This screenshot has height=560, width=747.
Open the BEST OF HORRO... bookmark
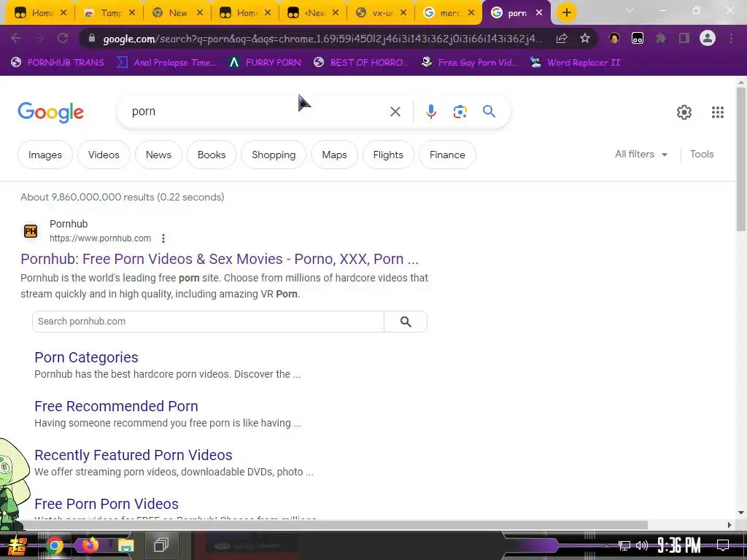(x=361, y=63)
